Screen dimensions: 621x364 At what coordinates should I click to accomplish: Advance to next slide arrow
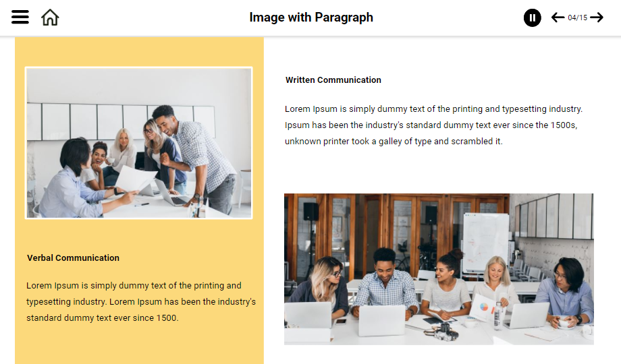coord(597,18)
